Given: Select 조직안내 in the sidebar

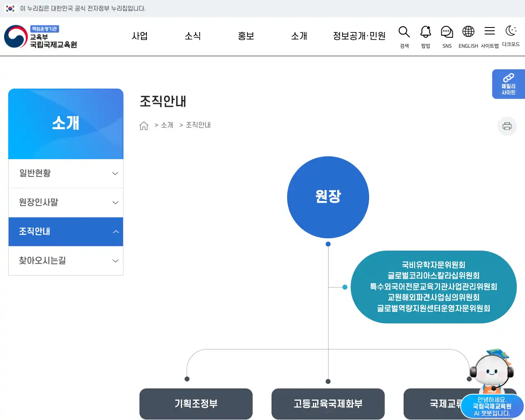Looking at the screenshot, I should 66,232.
